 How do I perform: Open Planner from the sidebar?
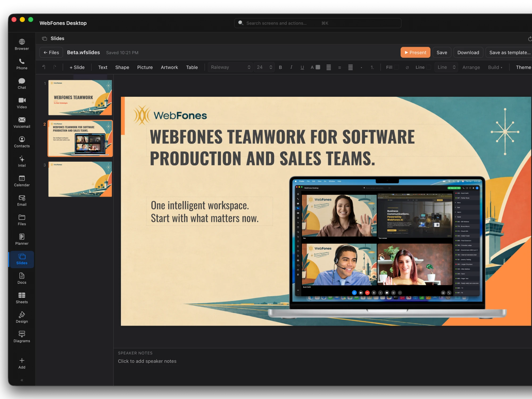pyautogui.click(x=22, y=239)
